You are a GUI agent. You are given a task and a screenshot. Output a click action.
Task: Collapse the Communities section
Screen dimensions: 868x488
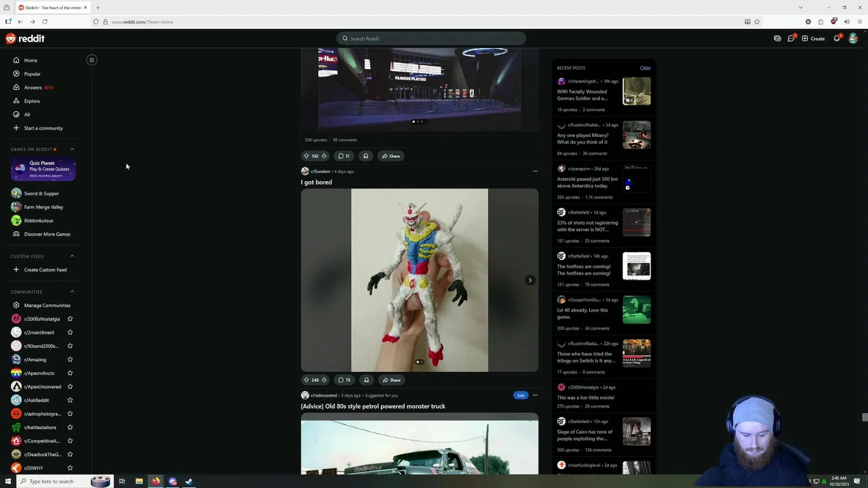(73, 291)
